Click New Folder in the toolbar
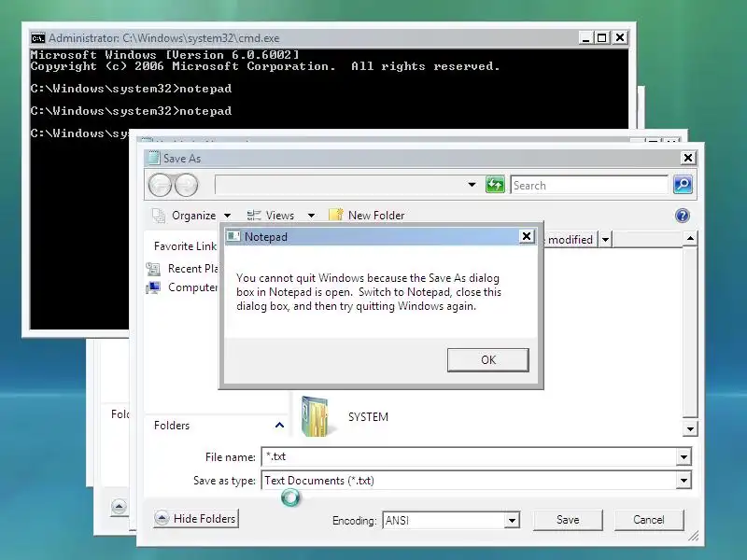Viewport: 747px width, 560px height. click(x=367, y=216)
